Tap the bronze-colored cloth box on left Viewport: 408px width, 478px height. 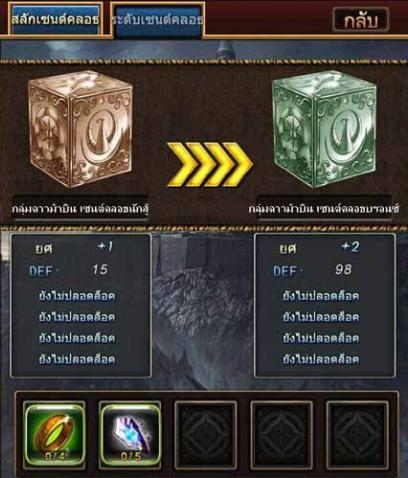(80, 130)
